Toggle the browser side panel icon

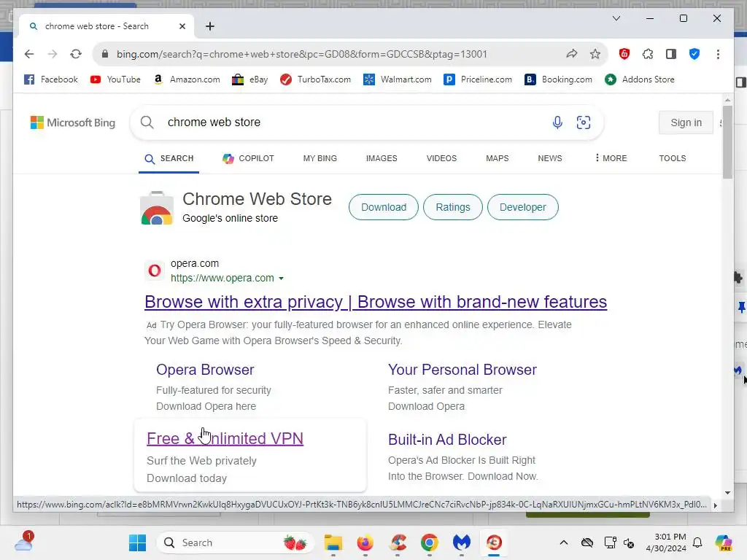point(671,54)
